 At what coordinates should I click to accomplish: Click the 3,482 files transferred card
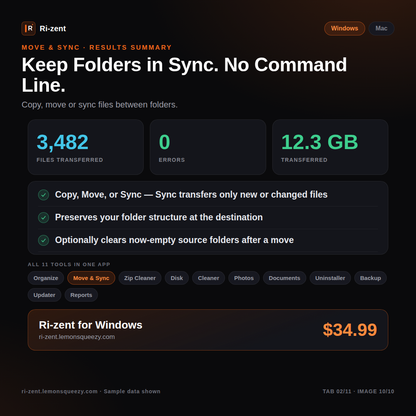(x=86, y=147)
